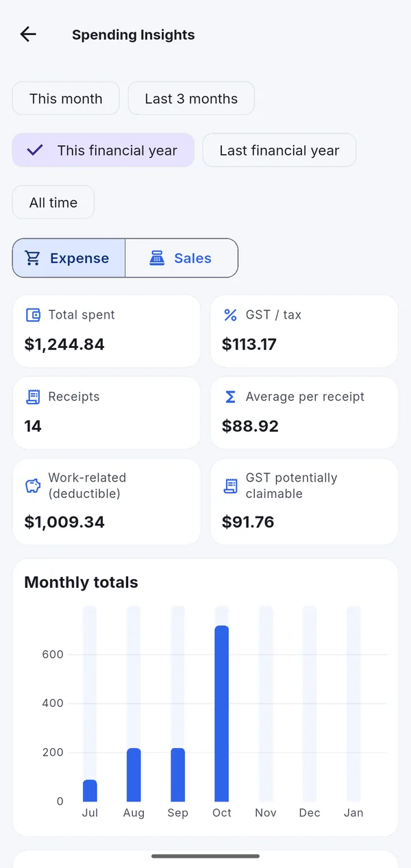This screenshot has width=411, height=868.
Task: Open the Receipts 14 card
Action: 107,413
